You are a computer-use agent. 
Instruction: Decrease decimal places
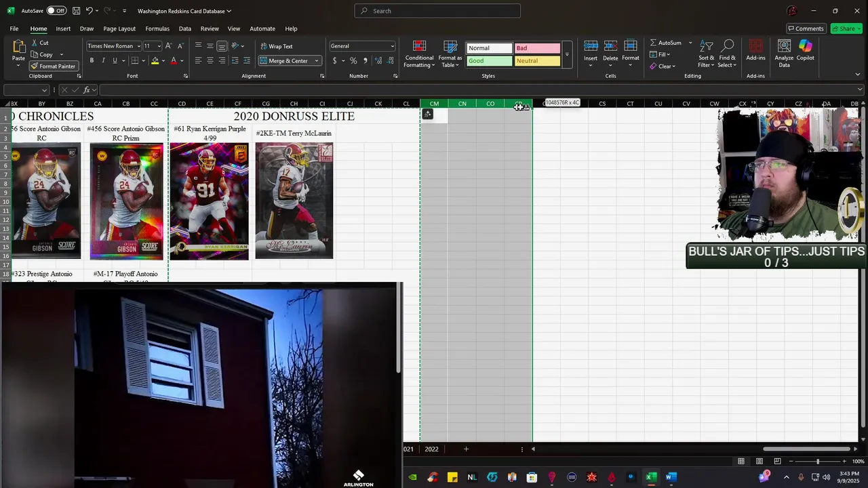pyautogui.click(x=390, y=60)
